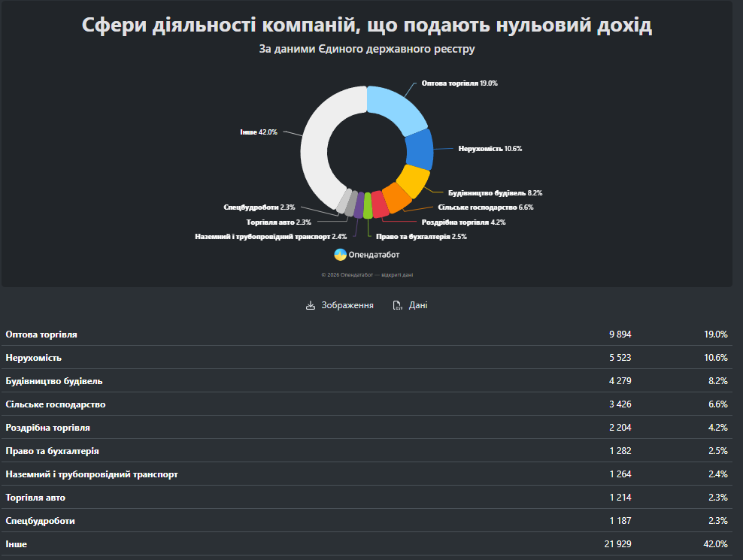Click the table percentage 6.6%
The image size is (743, 560).
tap(718, 404)
